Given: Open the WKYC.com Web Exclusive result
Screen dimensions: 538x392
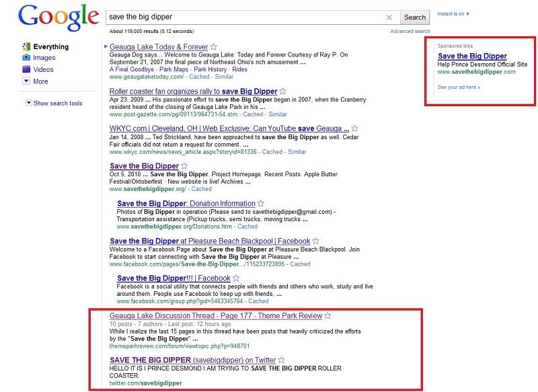Looking at the screenshot, I should click(x=229, y=128).
